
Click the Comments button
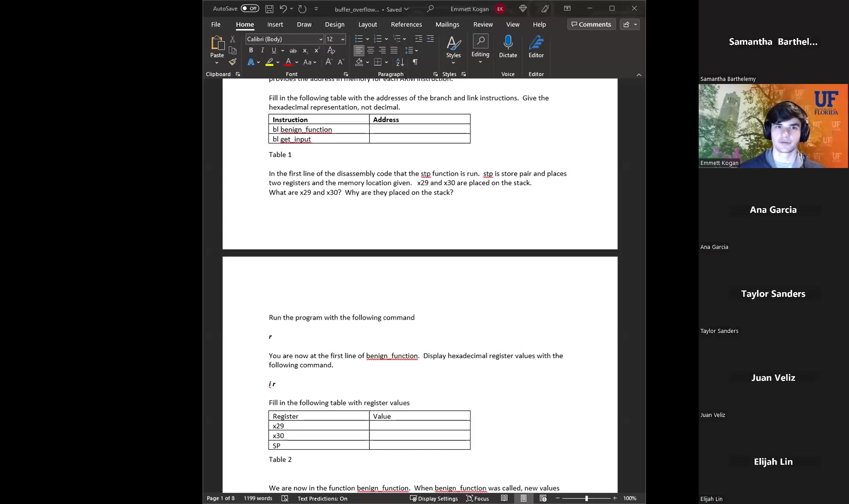[591, 24]
